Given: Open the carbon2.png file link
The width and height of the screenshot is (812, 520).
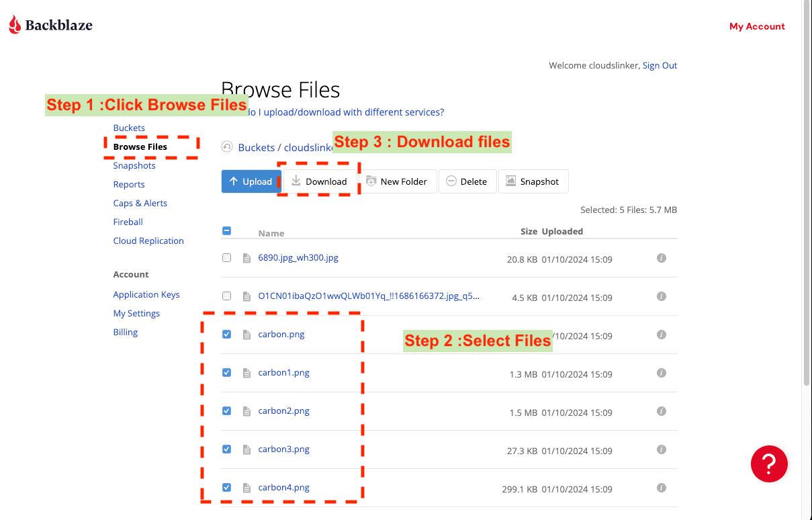Looking at the screenshot, I should pos(284,410).
